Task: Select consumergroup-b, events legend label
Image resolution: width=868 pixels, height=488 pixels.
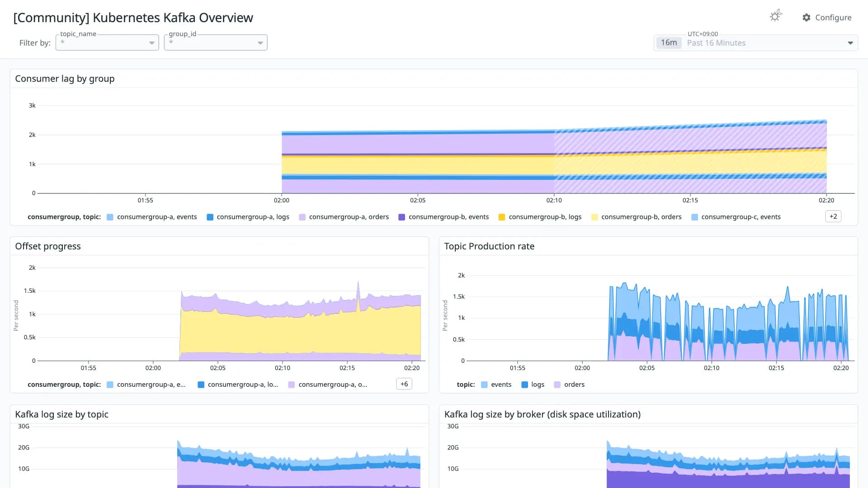Action: (448, 217)
